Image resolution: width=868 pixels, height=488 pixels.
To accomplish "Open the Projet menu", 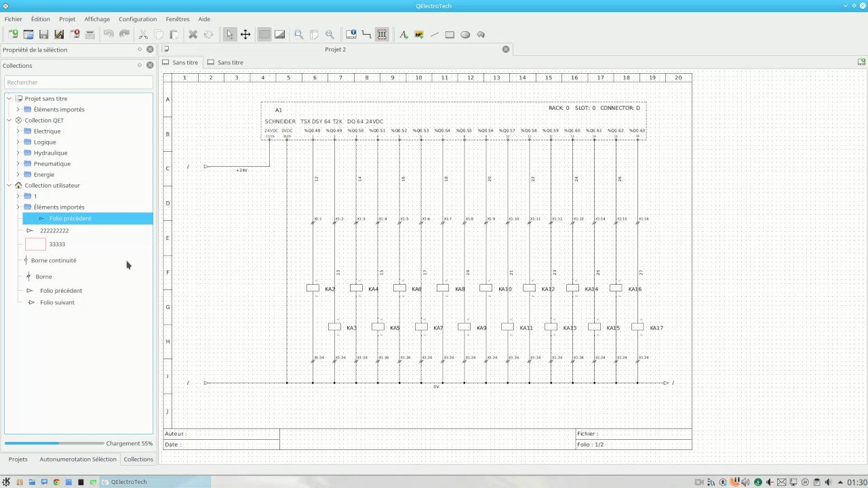I will [x=67, y=19].
